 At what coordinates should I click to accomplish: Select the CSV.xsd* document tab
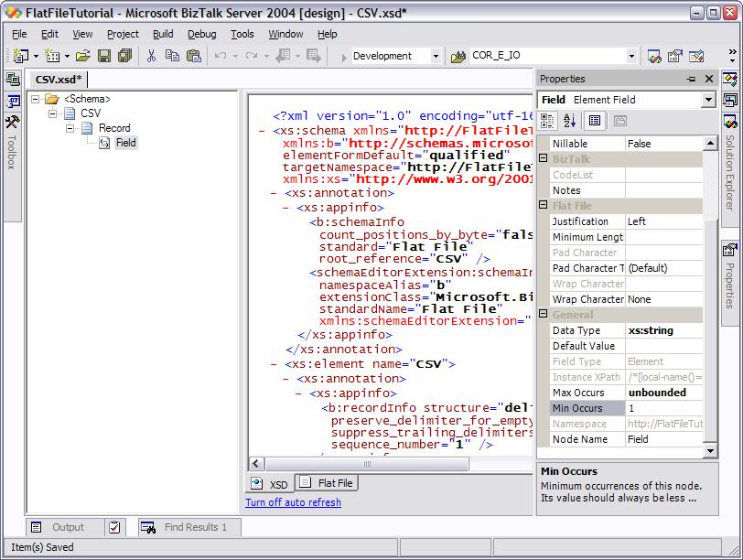[59, 80]
